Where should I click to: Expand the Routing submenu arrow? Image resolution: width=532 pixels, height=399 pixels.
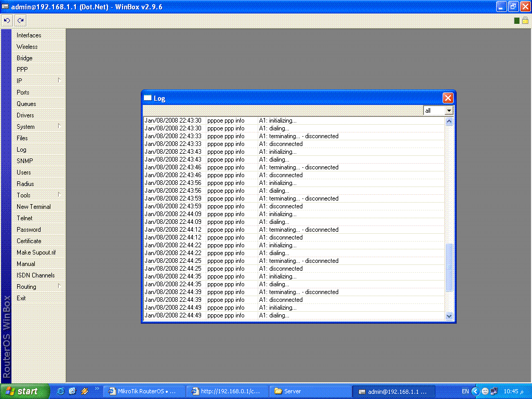click(x=59, y=286)
